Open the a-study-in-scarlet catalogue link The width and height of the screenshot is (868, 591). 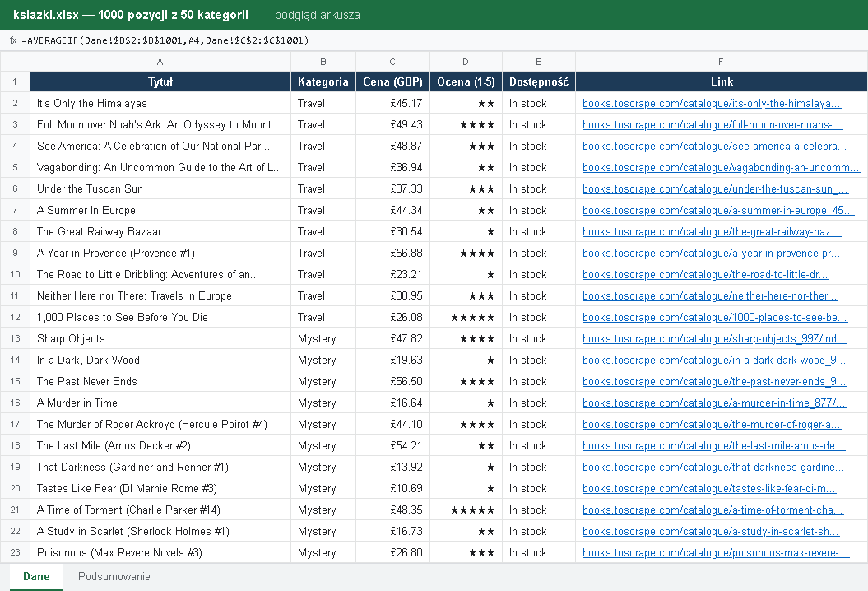pyautogui.click(x=711, y=532)
